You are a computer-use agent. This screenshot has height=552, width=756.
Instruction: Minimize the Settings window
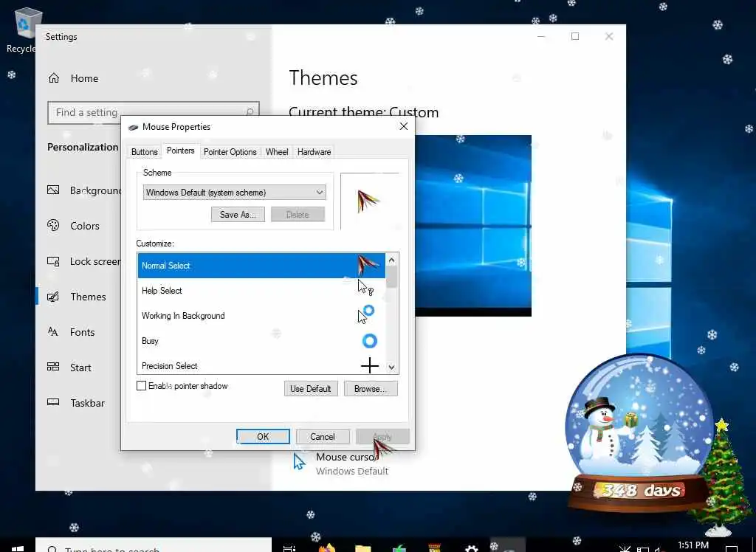coord(541,36)
